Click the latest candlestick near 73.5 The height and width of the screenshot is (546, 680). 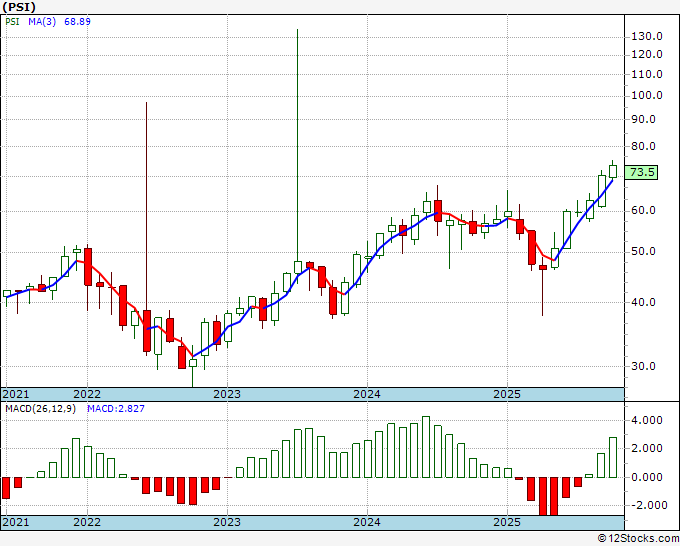pos(613,171)
